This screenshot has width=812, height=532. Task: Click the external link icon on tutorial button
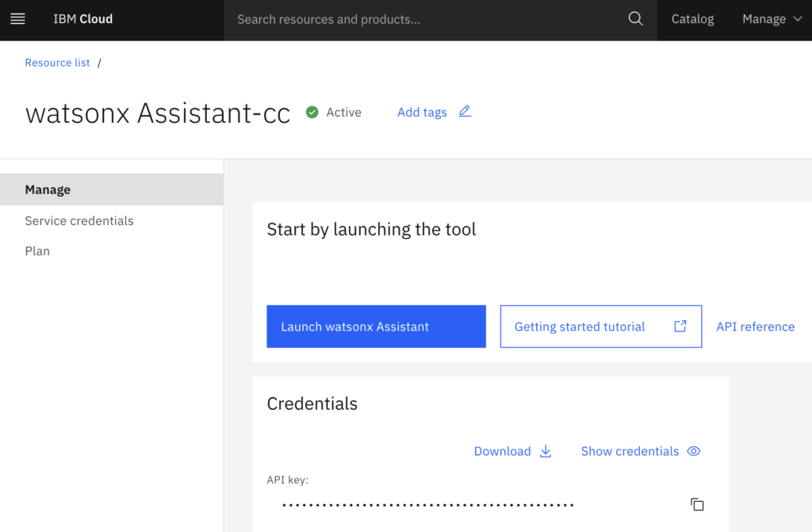[680, 327]
